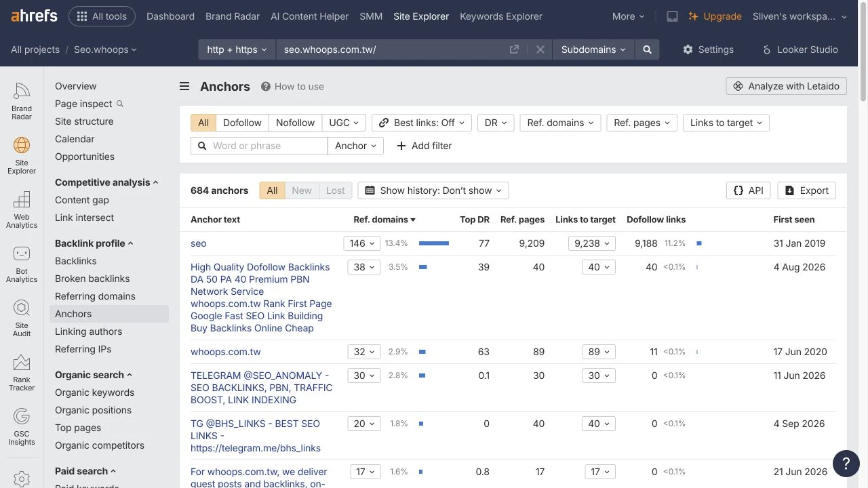
Task: Select the Lost anchors status toggle
Action: 336,190
